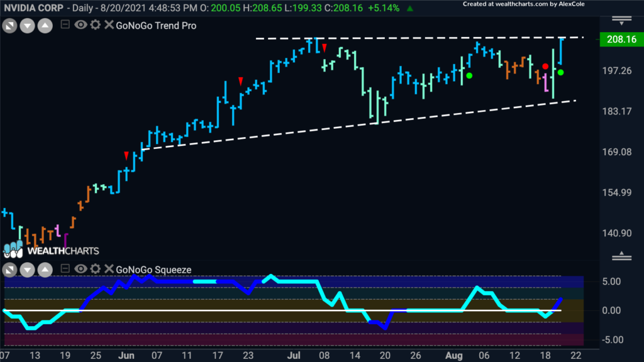Toggle GoNoGo Squeeze visibility eye
This screenshot has height=362, width=644.
(80, 269)
